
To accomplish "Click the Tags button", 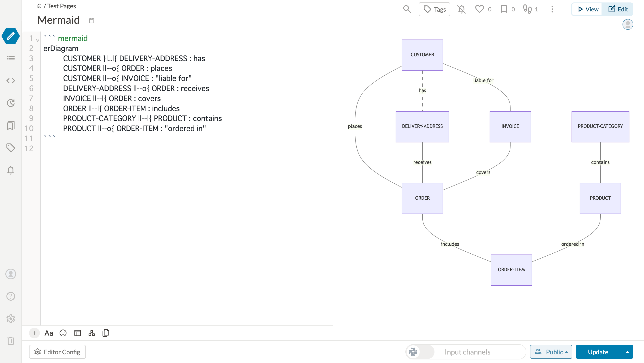I will pos(434,9).
